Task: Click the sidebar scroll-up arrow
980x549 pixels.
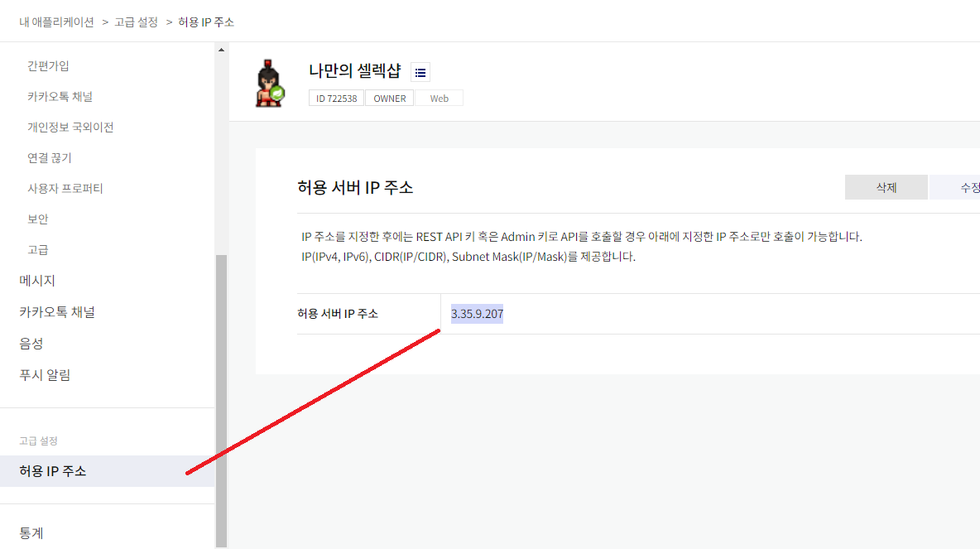Action: [x=221, y=50]
